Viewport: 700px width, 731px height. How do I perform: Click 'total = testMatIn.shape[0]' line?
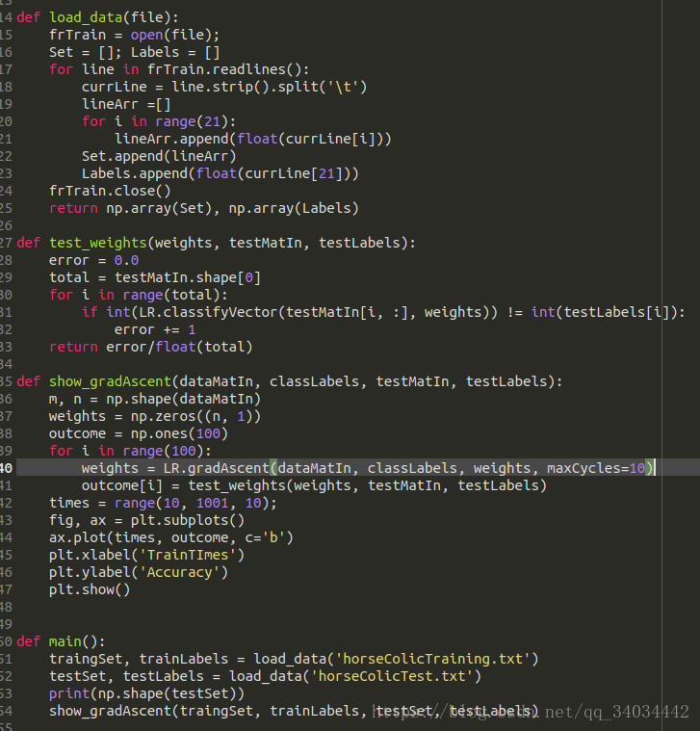(x=155, y=277)
